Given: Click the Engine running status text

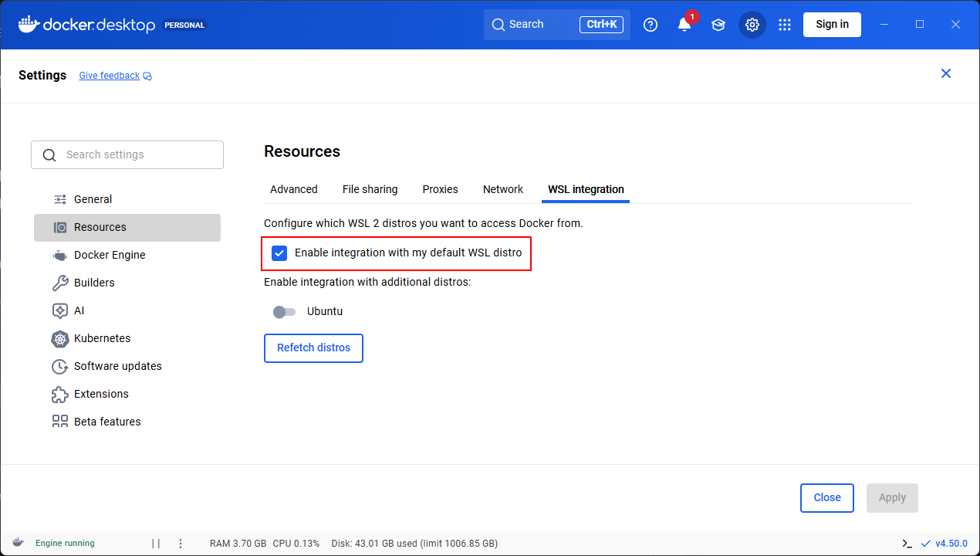Looking at the screenshot, I should 65,543.
